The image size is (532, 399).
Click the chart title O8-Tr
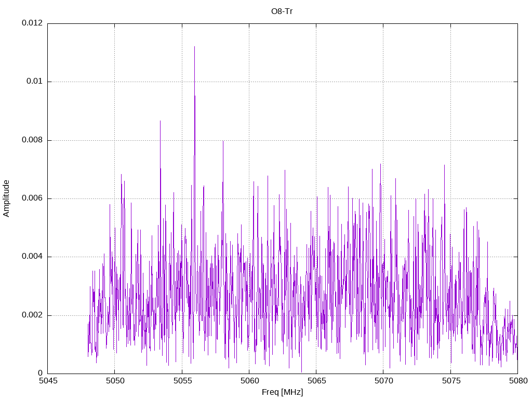coord(282,11)
